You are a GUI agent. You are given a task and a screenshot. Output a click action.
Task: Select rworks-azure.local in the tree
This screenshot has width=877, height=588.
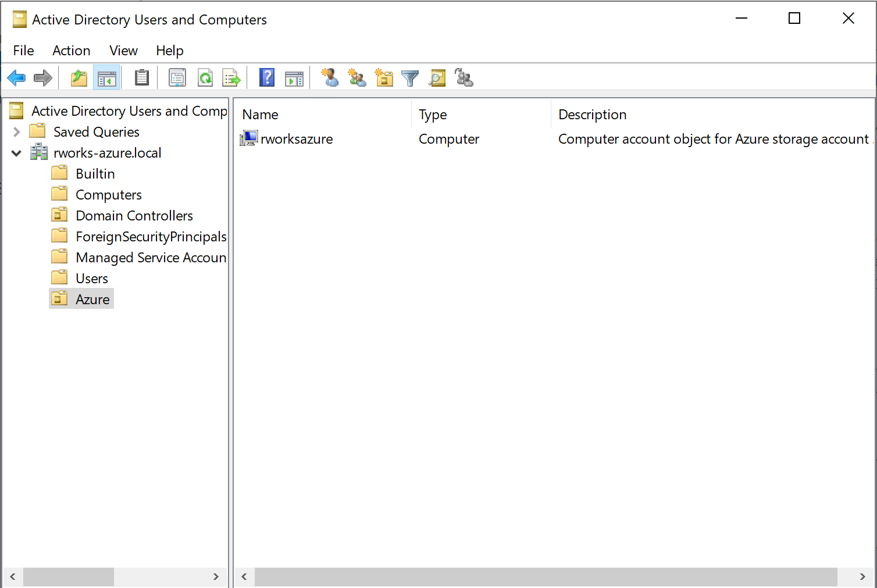(108, 153)
